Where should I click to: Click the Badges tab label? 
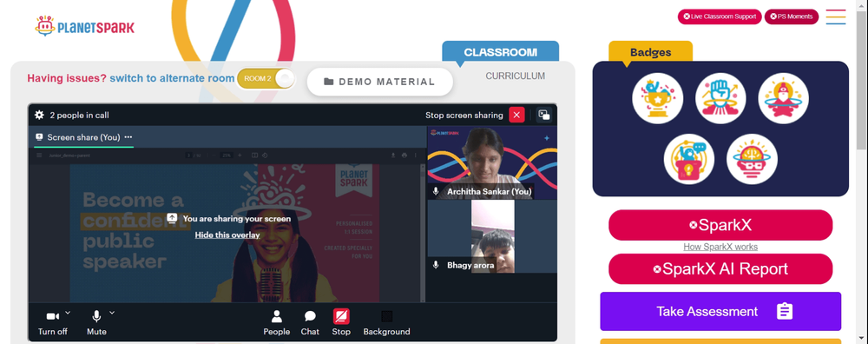click(650, 53)
